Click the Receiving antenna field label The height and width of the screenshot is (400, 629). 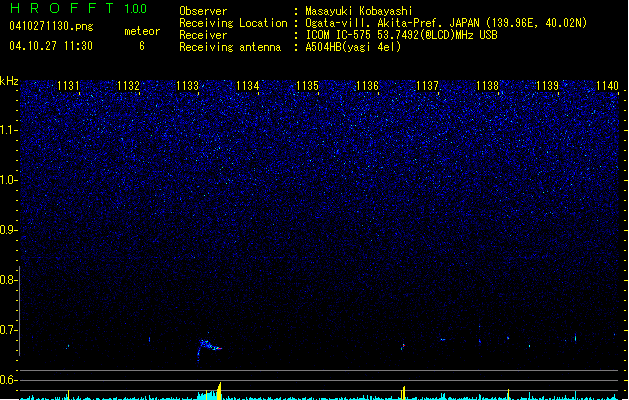pyautogui.click(x=230, y=47)
